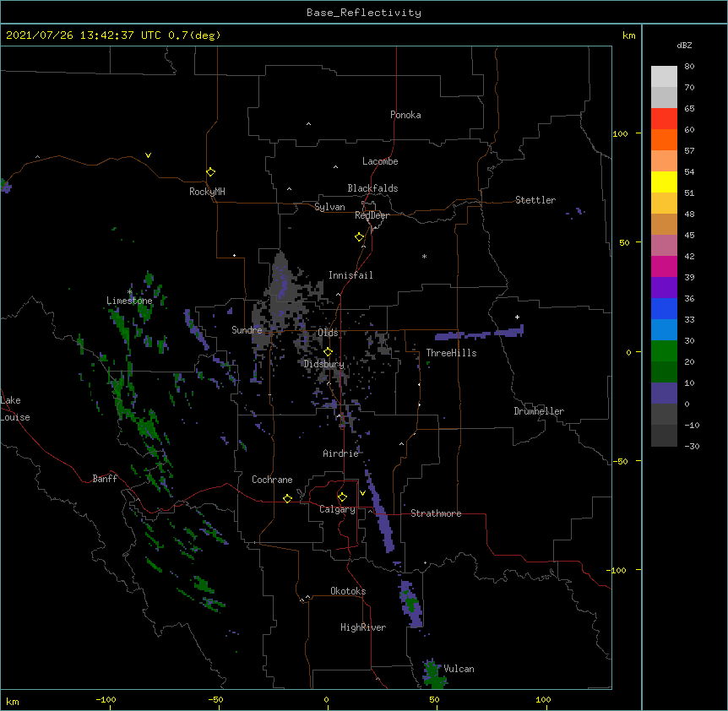The width and height of the screenshot is (728, 711).
Task: Click the Sylvan label
Action: [x=329, y=207]
